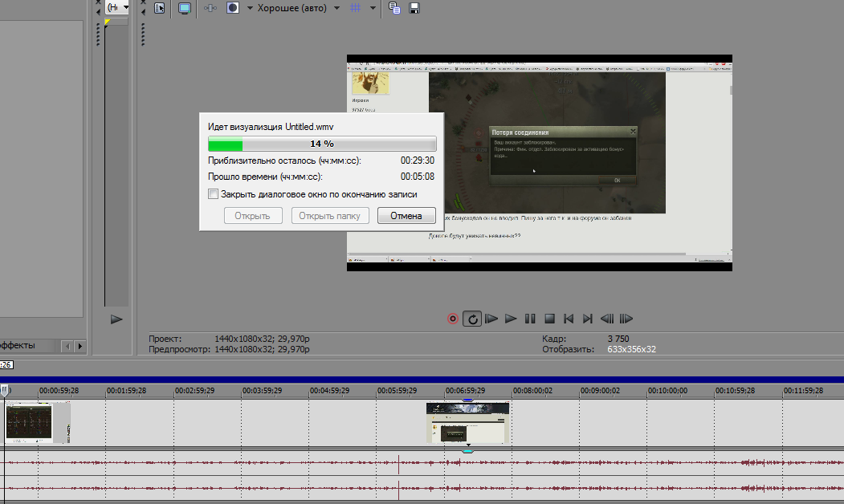Step to the previous frame
The width and height of the screenshot is (844, 504).
pyautogui.click(x=607, y=319)
